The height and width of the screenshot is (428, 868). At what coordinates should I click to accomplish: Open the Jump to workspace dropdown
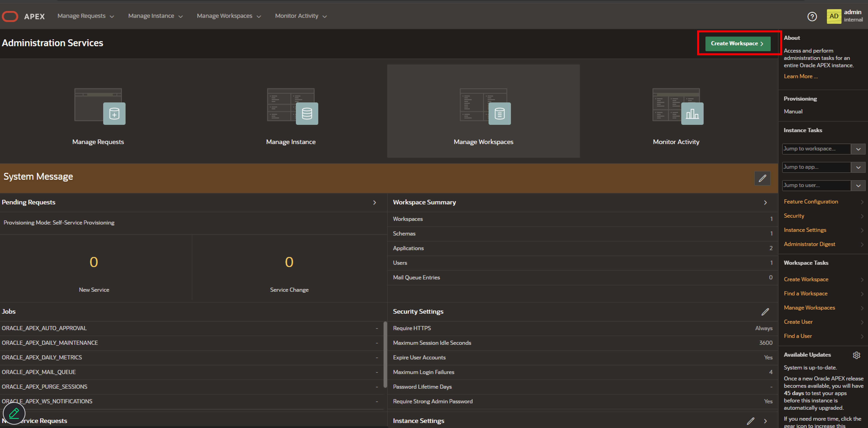(858, 149)
